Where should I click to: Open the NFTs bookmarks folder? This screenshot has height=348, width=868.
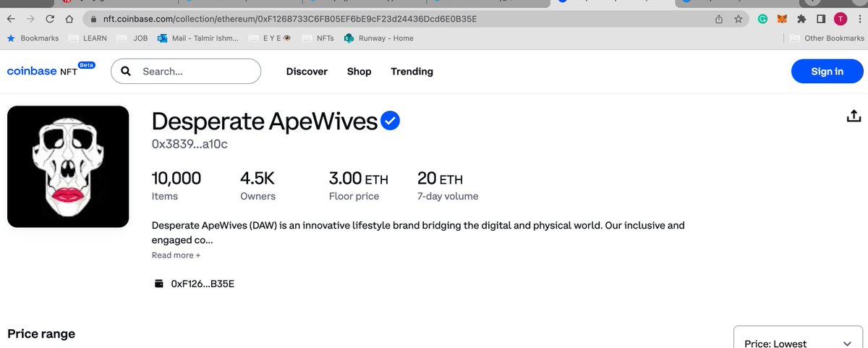[x=318, y=38]
